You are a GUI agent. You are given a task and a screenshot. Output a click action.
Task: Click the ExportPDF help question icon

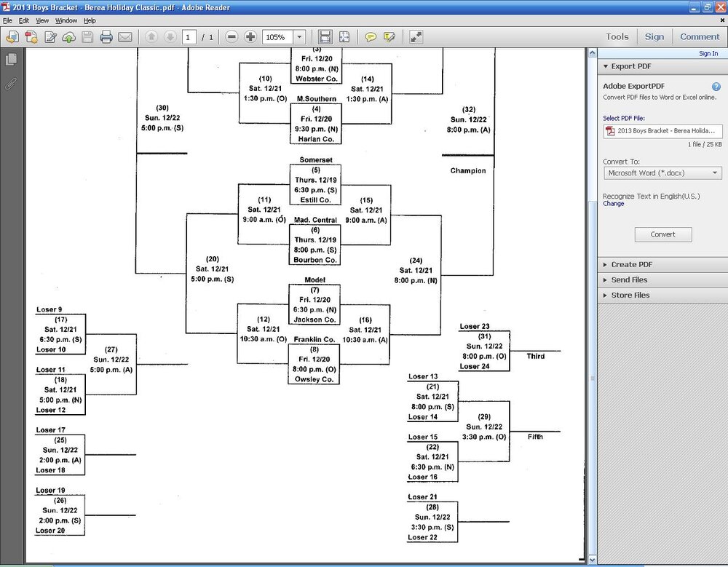point(716,87)
